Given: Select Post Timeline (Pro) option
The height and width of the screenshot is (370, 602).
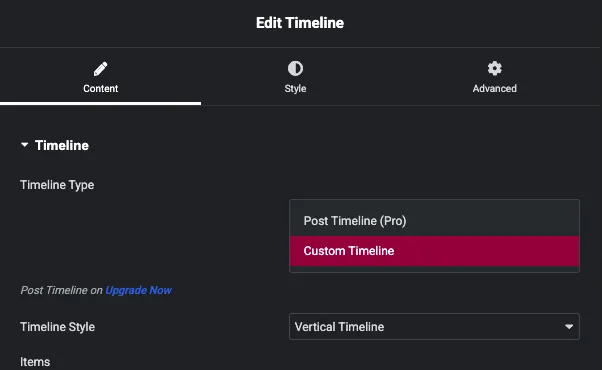Looking at the screenshot, I should (434, 221).
